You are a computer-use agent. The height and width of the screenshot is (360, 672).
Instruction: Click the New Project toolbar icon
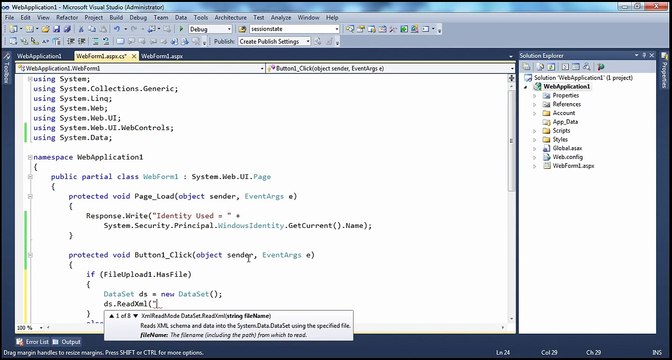pos(14,29)
